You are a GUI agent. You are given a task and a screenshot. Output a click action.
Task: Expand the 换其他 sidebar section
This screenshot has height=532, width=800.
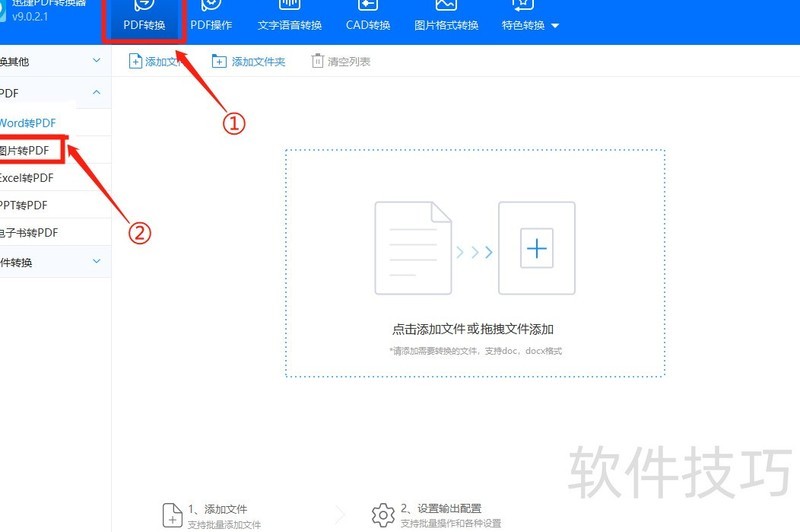[55, 61]
